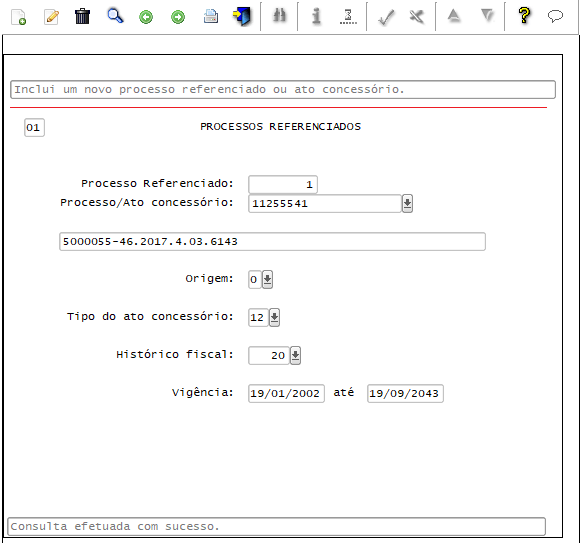Click the up triangle arrow icon
The width and height of the screenshot is (584, 545).
[x=454, y=15]
